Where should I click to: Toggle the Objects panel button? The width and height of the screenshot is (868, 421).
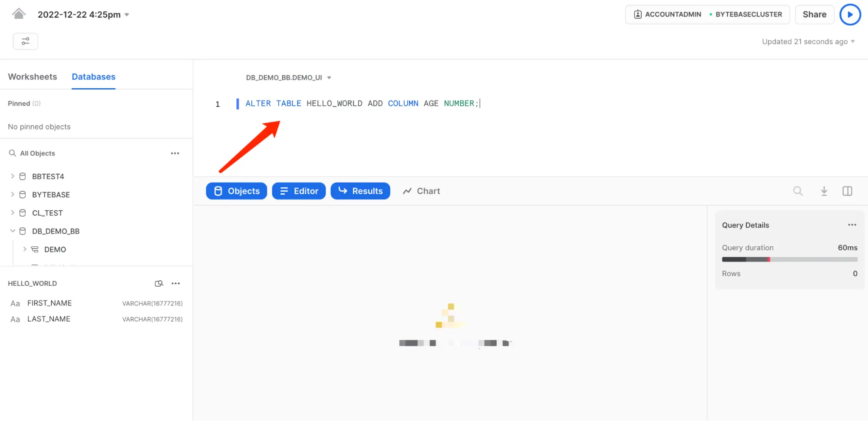click(x=236, y=191)
